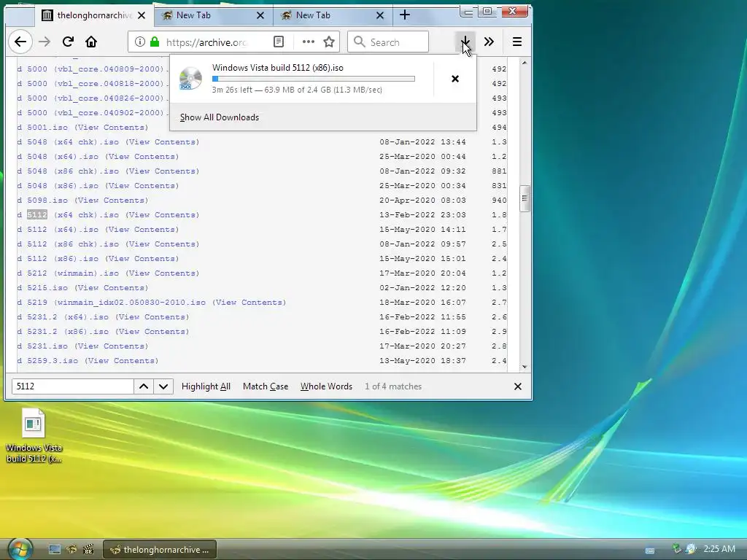
Task: Click the 2:25 AM clock
Action: coord(719,548)
